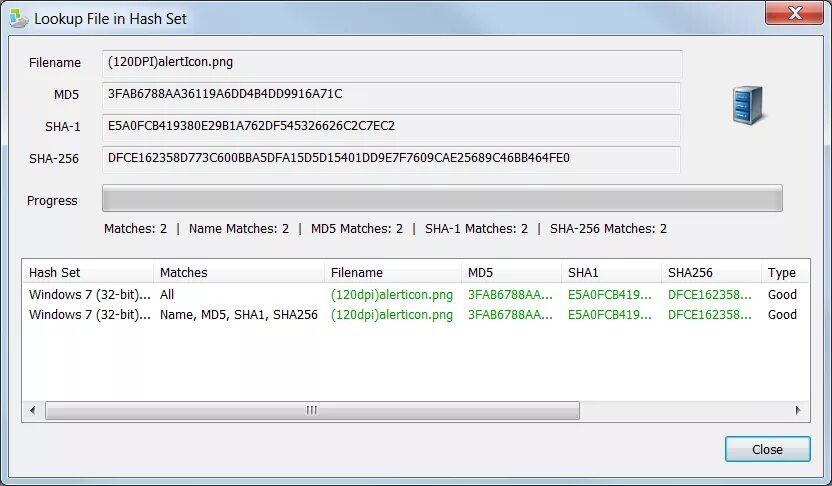Click the SHA-1 hash field
This screenshot has height=486, width=832.
392,127
